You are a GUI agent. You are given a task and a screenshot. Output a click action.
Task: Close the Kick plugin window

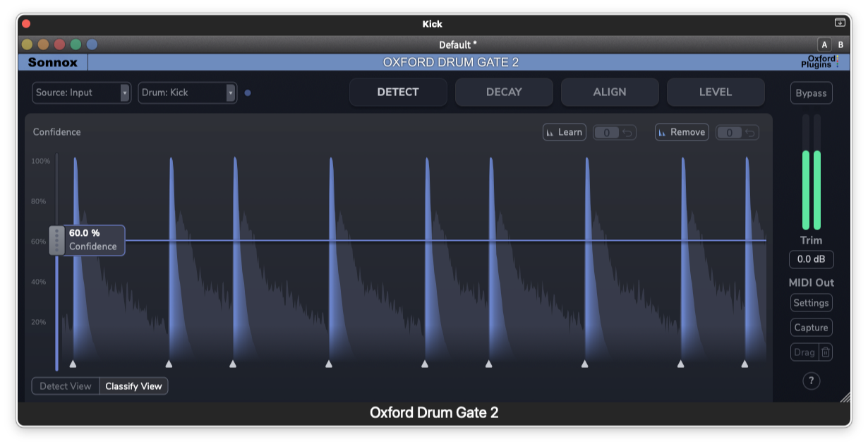tap(27, 24)
